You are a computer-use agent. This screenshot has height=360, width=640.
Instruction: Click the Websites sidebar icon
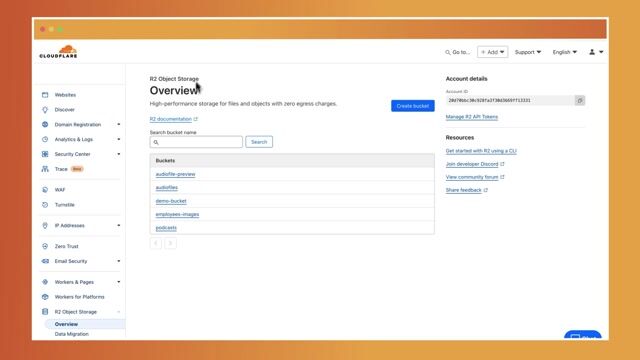pyautogui.click(x=45, y=95)
